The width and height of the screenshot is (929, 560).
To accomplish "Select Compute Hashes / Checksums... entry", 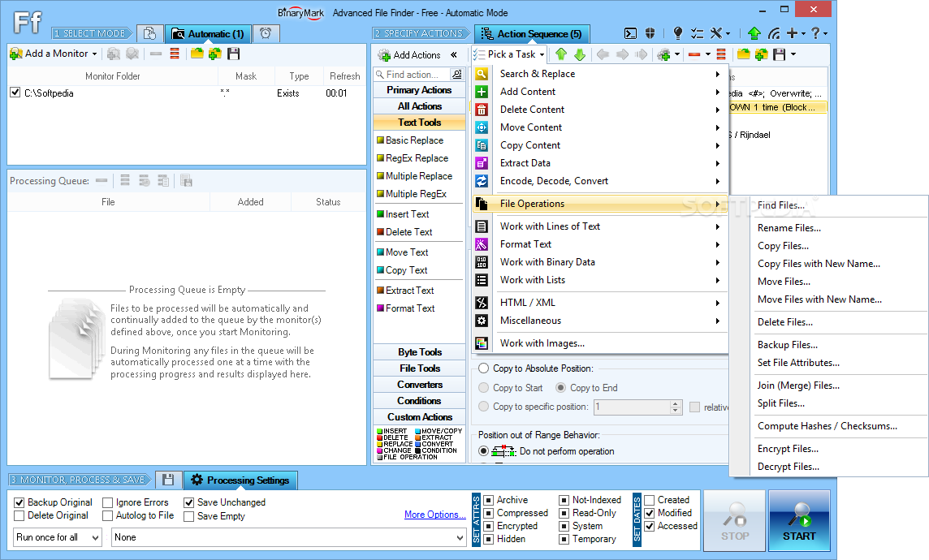I will click(x=827, y=426).
